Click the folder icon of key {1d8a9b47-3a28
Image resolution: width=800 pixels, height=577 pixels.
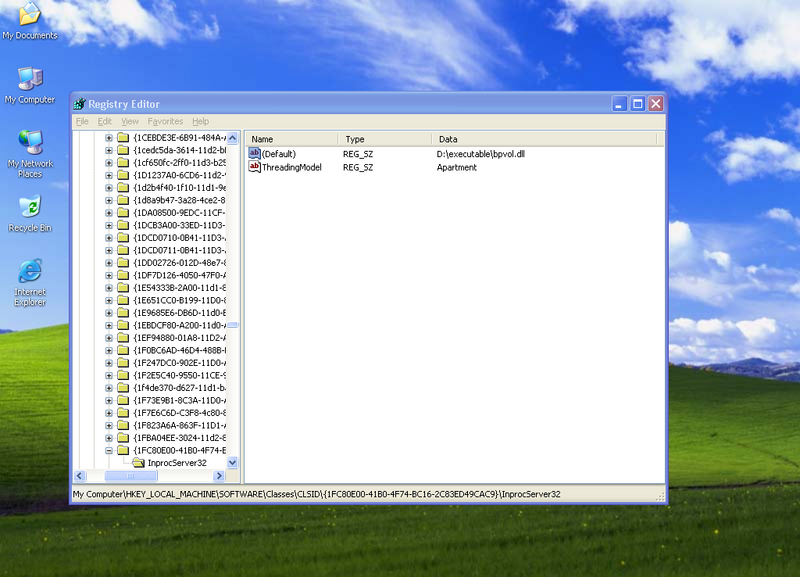(x=123, y=200)
